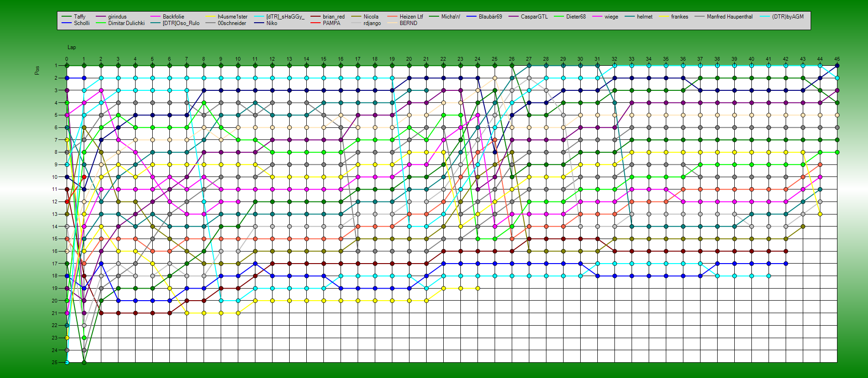868x378 pixels.
Task: Select Dieter68 legend entry
Action: (x=576, y=17)
